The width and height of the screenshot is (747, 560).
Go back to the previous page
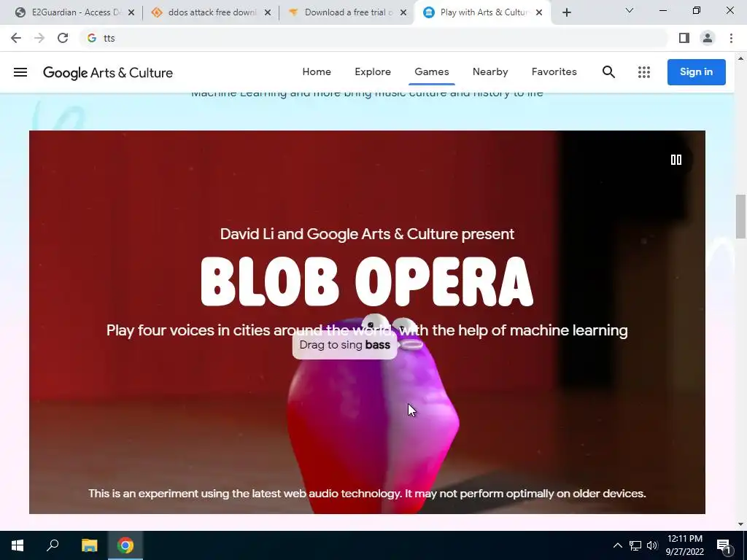16,38
